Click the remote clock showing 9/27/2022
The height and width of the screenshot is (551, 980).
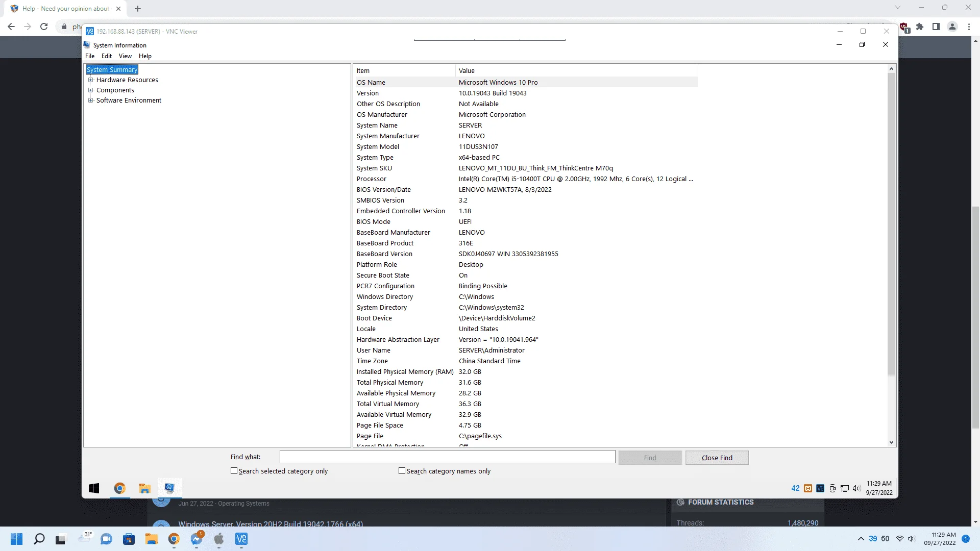879,488
